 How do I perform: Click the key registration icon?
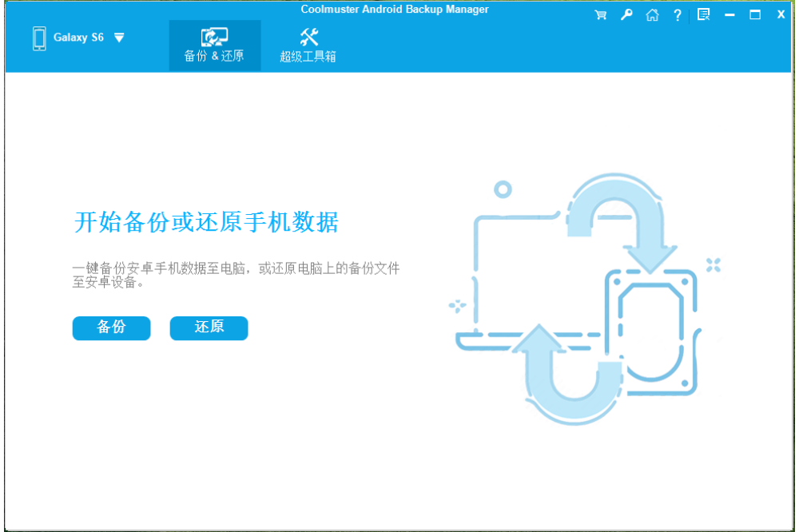pos(626,14)
